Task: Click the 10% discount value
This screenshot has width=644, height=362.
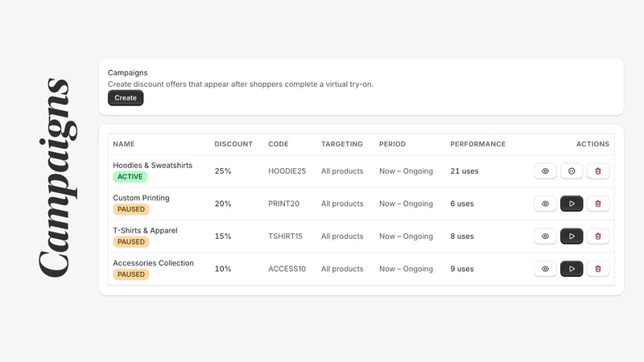Action: point(223,269)
